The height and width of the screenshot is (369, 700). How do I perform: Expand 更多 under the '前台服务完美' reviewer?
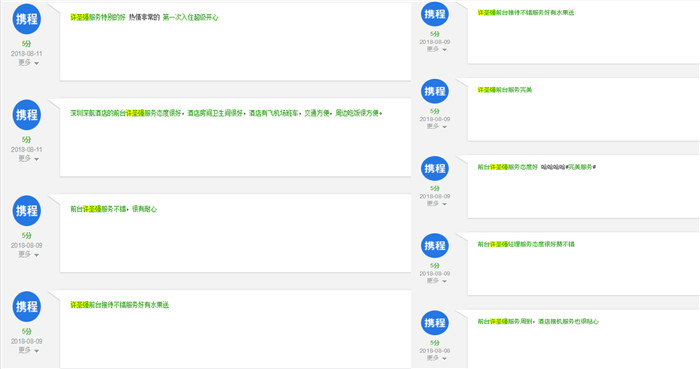tap(437, 127)
